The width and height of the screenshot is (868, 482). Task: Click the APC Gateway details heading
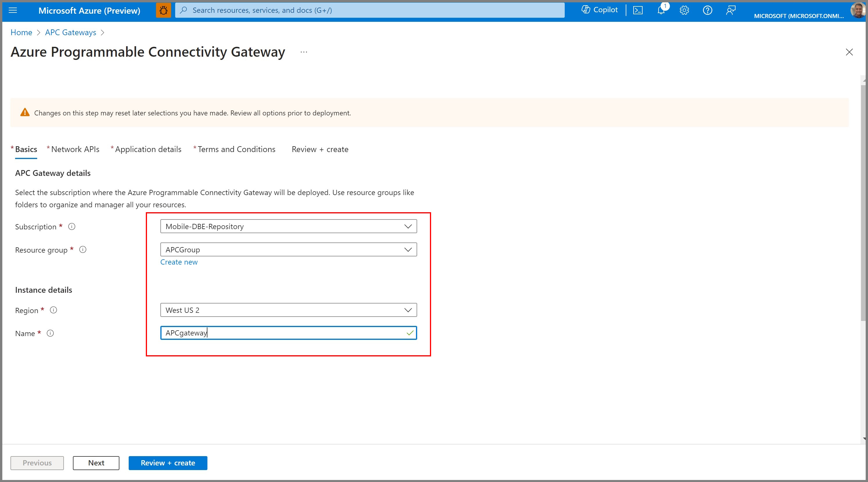coord(53,173)
